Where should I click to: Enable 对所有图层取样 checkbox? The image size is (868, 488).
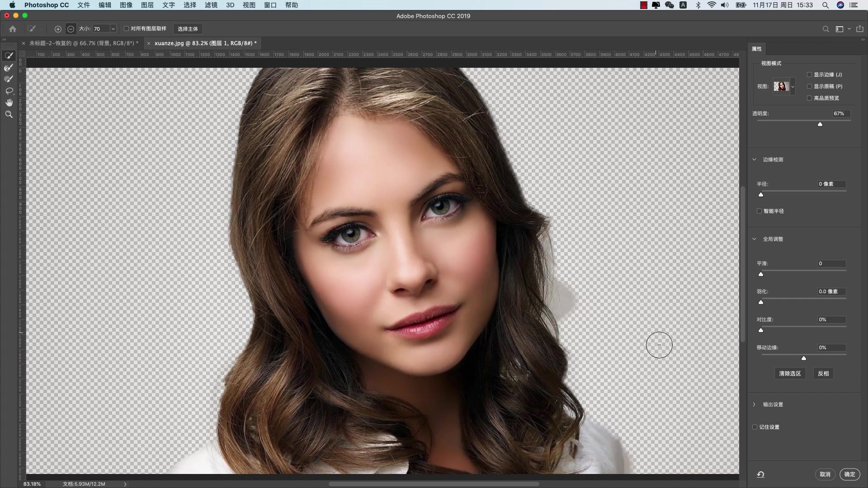(127, 28)
